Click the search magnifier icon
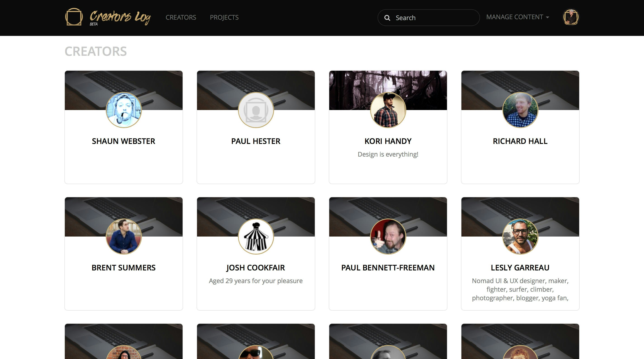The width and height of the screenshot is (644, 359). click(387, 18)
